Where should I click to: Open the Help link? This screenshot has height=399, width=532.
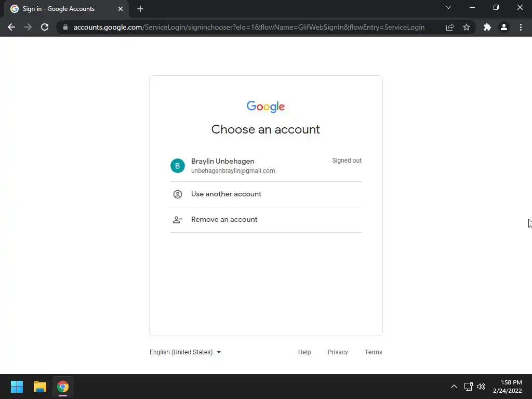(x=304, y=352)
